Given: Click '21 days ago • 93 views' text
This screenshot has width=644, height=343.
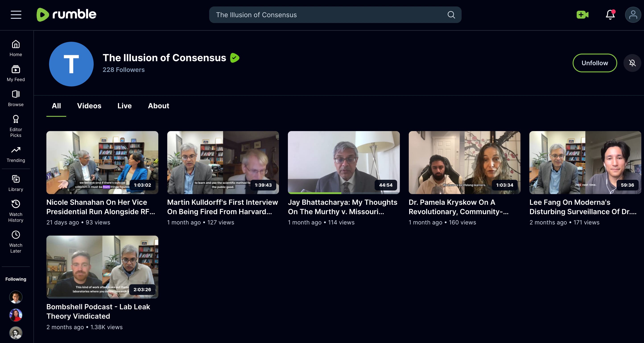Looking at the screenshot, I should [78, 222].
